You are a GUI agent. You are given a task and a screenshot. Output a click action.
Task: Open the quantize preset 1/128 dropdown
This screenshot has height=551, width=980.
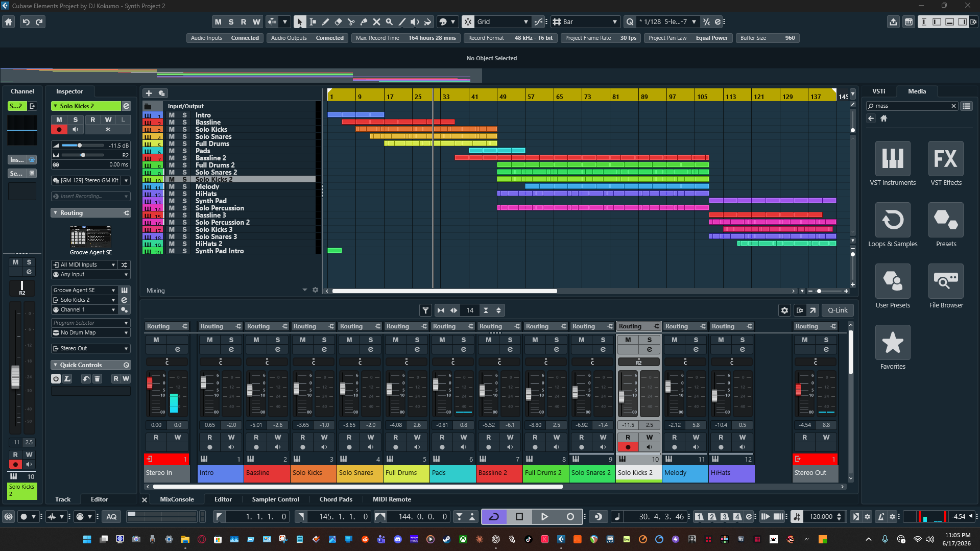pyautogui.click(x=668, y=22)
